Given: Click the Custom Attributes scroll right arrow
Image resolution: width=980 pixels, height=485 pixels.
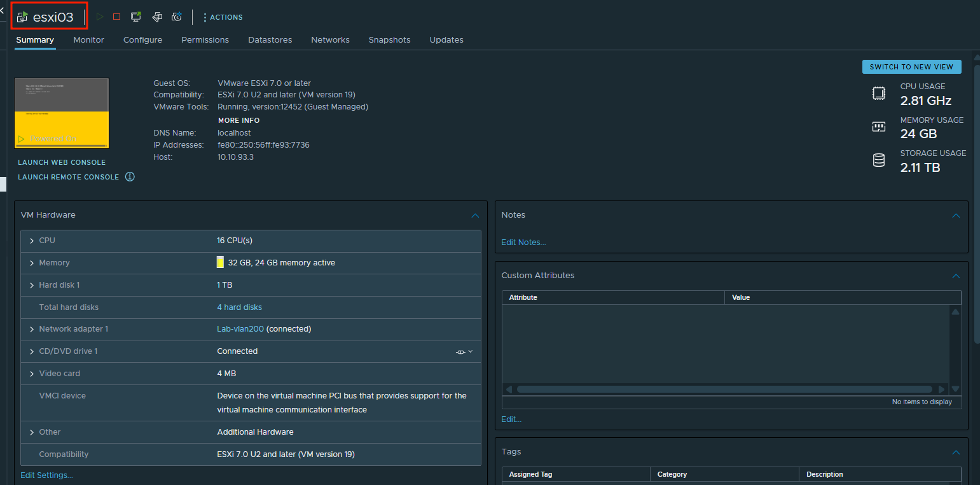Looking at the screenshot, I should [x=942, y=389].
